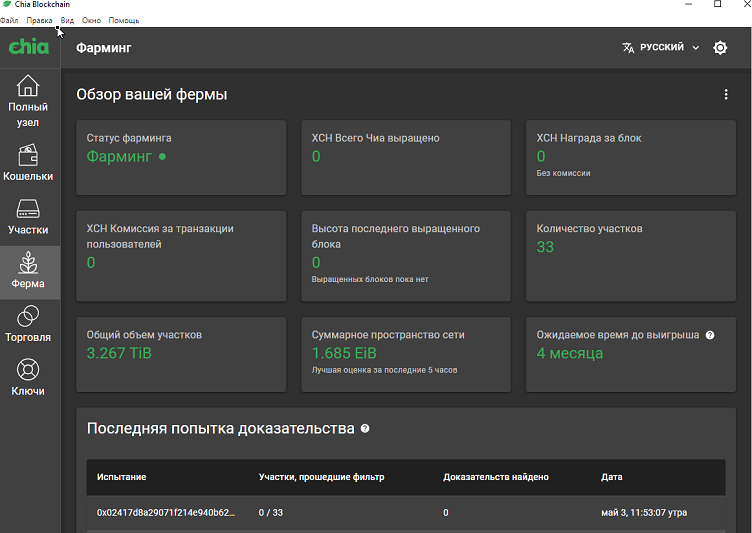Click the XCH Всего Чиа выращено card
752x533 pixels.
tap(406, 157)
